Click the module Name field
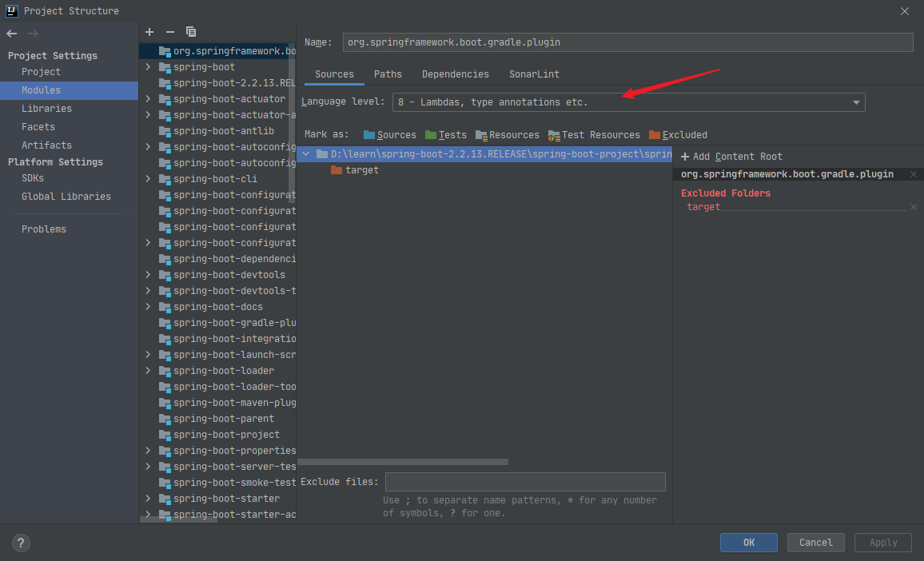The image size is (924, 561). coord(627,42)
